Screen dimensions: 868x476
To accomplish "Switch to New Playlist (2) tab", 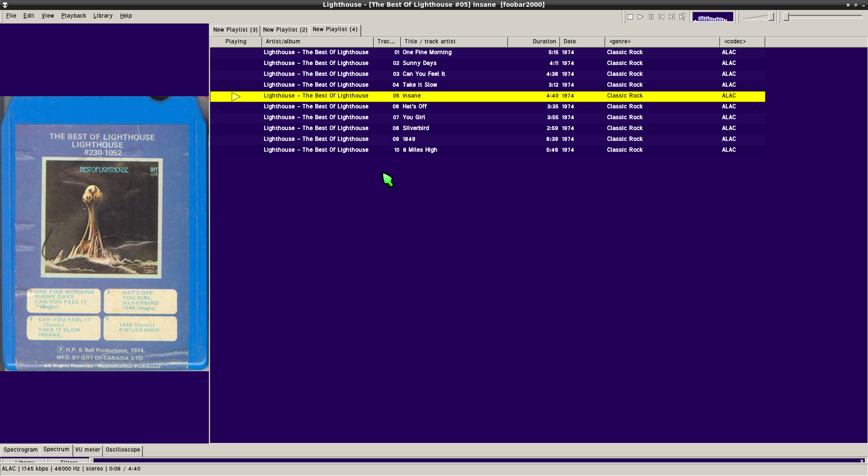I will click(x=285, y=30).
